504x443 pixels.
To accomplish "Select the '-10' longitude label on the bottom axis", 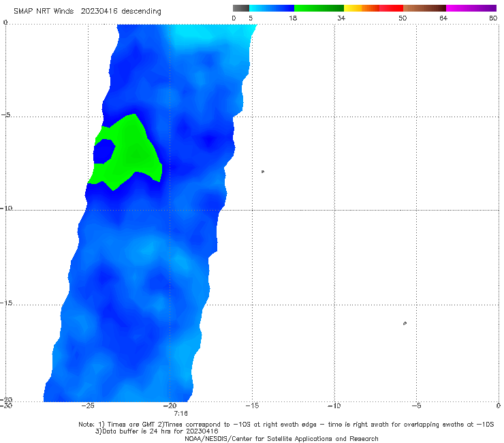I will [x=334, y=406].
